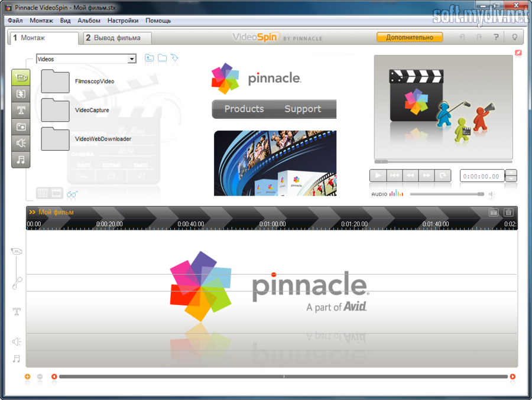The width and height of the screenshot is (532, 400).
Task: Decrease the timecode with the down arrow
Action: pyautogui.click(x=511, y=179)
